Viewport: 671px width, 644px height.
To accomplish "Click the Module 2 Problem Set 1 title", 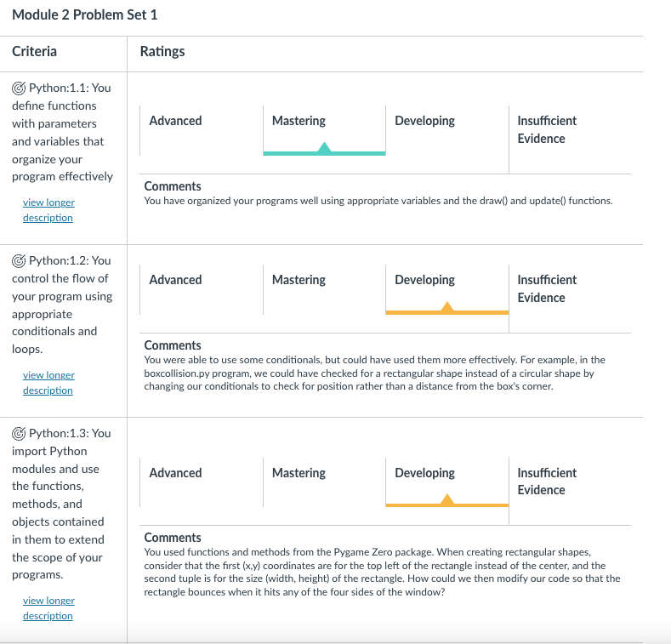I will pyautogui.click(x=85, y=15).
